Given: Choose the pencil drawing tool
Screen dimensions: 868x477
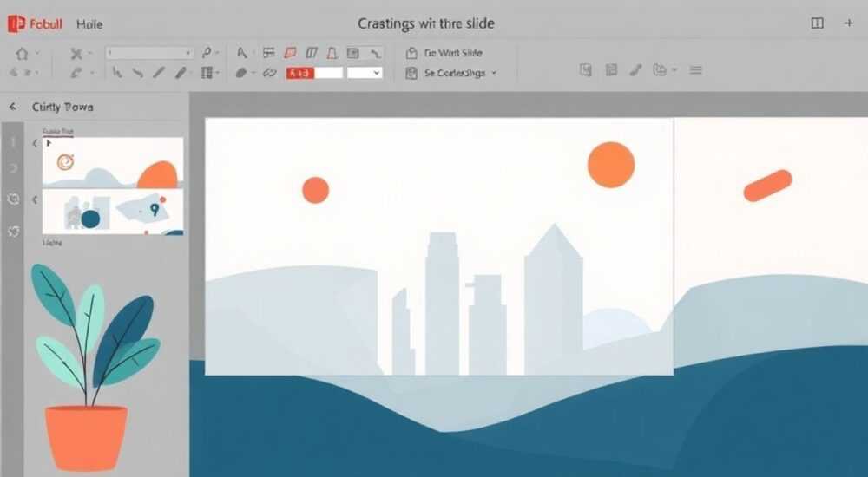Looking at the screenshot, I should point(181,73).
